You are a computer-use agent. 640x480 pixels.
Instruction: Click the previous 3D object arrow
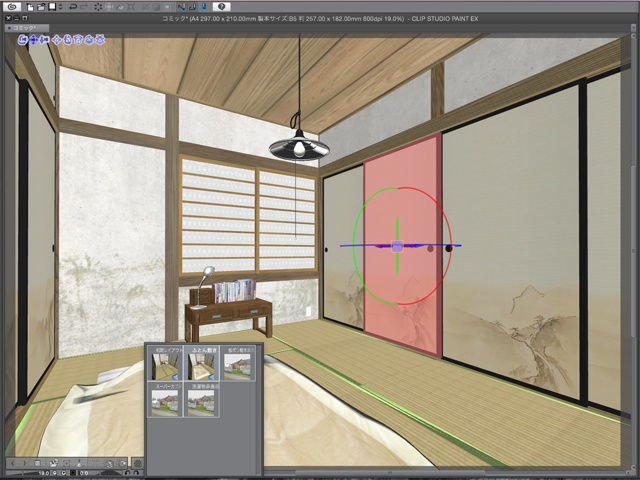(x=13, y=463)
